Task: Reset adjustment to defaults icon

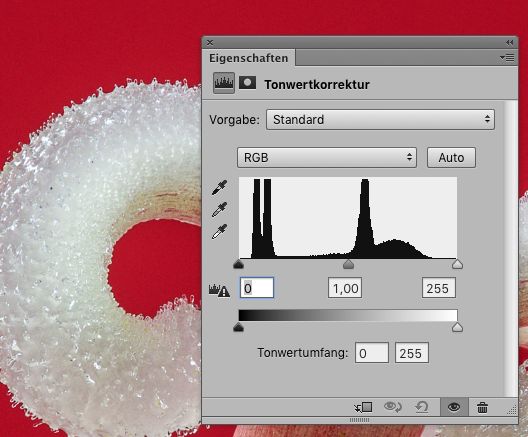Action: [x=422, y=407]
